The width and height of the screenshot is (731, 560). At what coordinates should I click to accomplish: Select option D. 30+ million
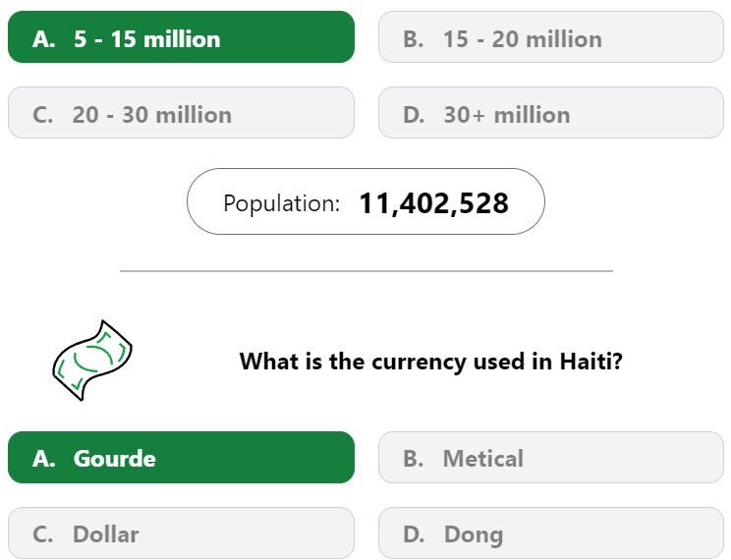tap(551, 112)
